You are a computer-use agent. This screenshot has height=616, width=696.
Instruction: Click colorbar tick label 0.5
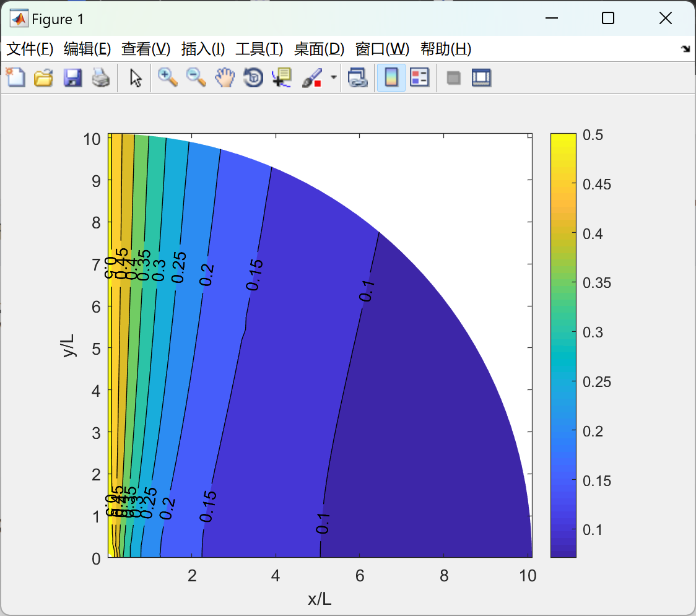pos(593,135)
